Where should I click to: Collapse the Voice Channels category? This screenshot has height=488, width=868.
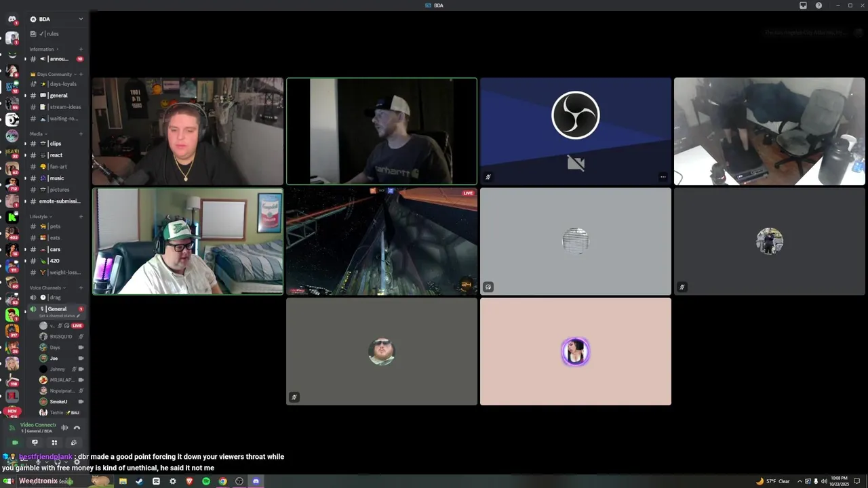point(47,287)
